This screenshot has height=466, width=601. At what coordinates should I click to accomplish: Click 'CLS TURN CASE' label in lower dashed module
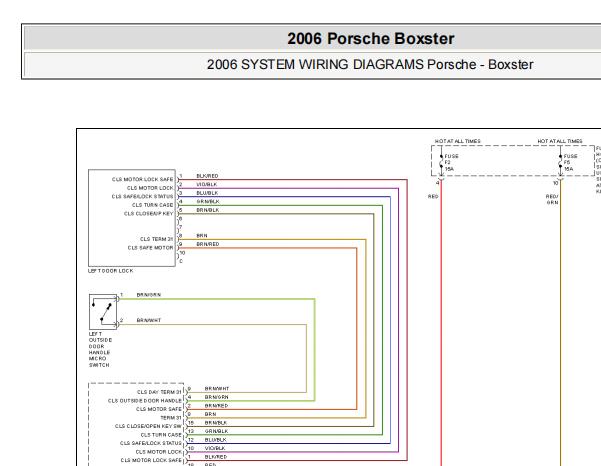coord(161,435)
